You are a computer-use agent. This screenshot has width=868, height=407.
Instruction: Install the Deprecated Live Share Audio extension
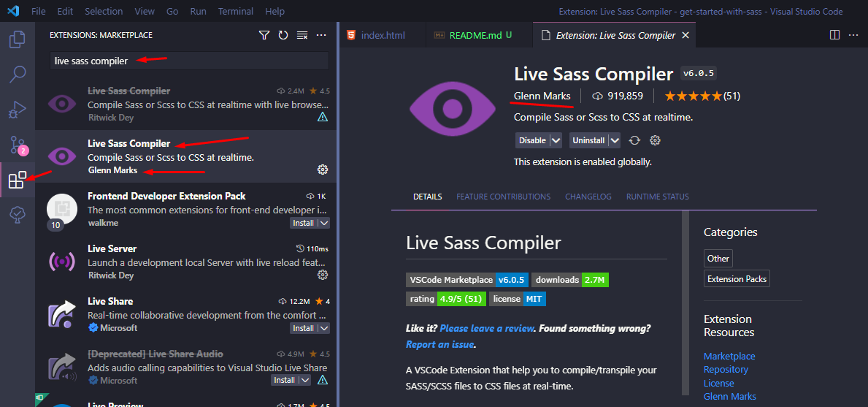(285, 381)
